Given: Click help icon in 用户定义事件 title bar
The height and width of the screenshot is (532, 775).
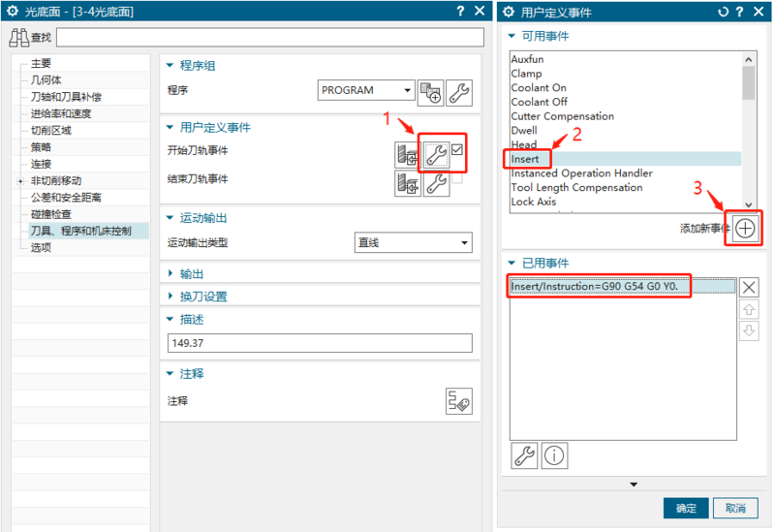Looking at the screenshot, I should coord(740,12).
